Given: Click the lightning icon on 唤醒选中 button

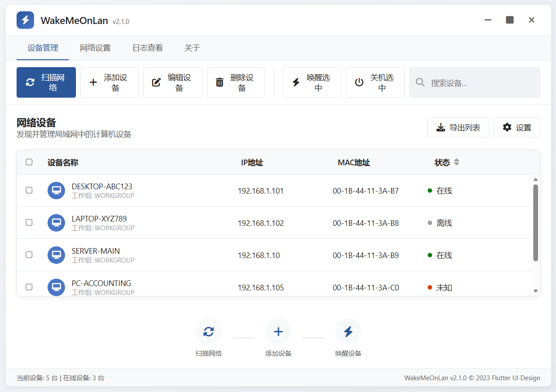Looking at the screenshot, I should click(x=296, y=82).
